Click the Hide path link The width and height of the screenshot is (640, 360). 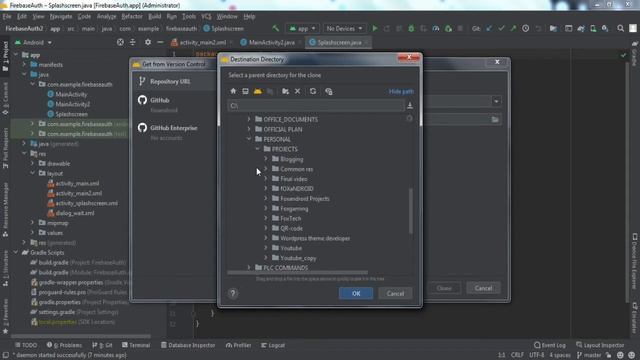(401, 91)
